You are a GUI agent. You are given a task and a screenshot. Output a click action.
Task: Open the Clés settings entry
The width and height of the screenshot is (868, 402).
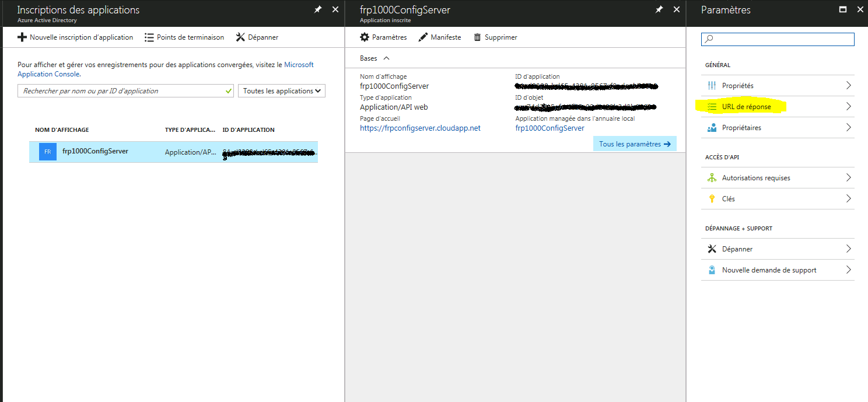point(778,199)
